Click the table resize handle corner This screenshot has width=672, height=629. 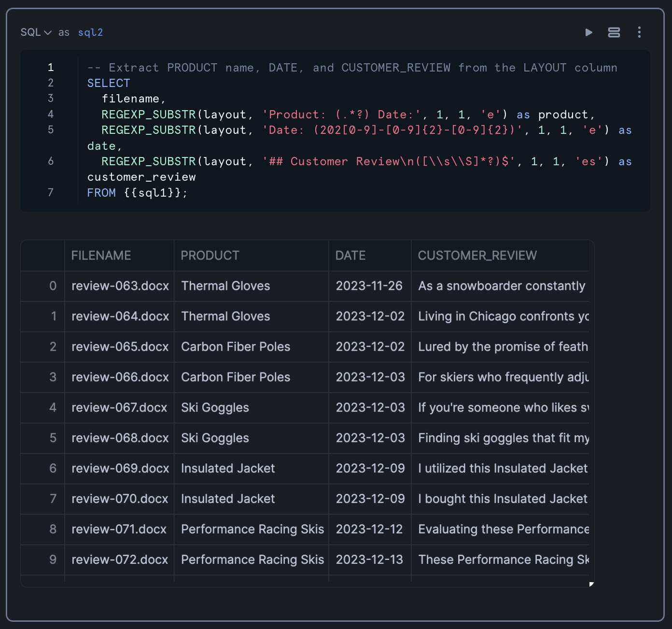click(591, 584)
